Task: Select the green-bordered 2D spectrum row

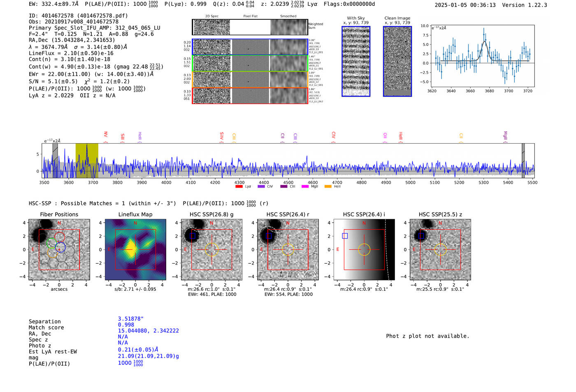Action: click(250, 63)
